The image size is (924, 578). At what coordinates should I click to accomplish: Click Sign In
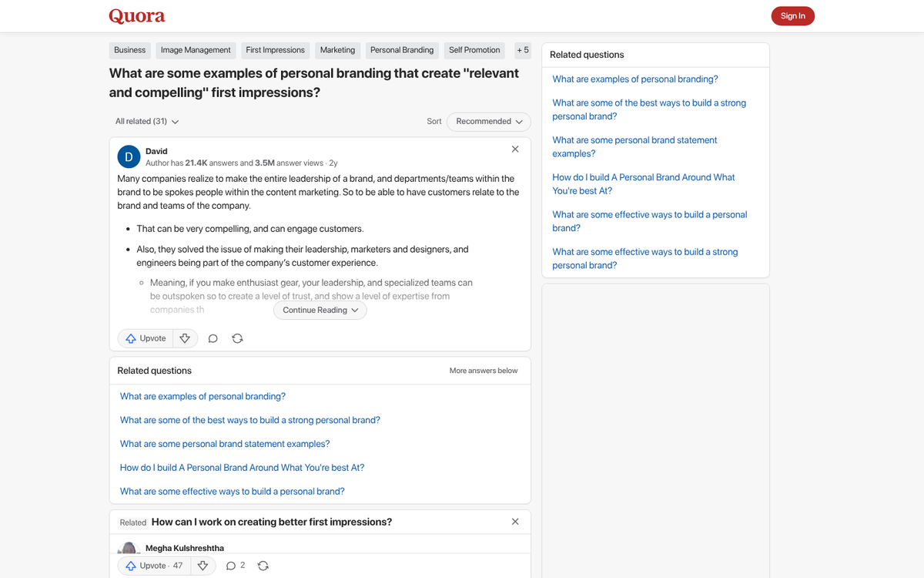(x=792, y=15)
